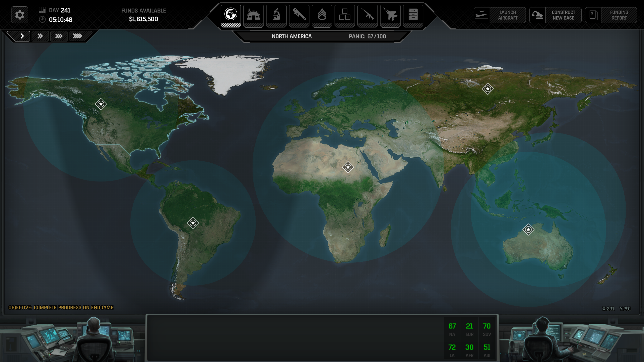Click the launch aircraft plane icon

(x=482, y=15)
